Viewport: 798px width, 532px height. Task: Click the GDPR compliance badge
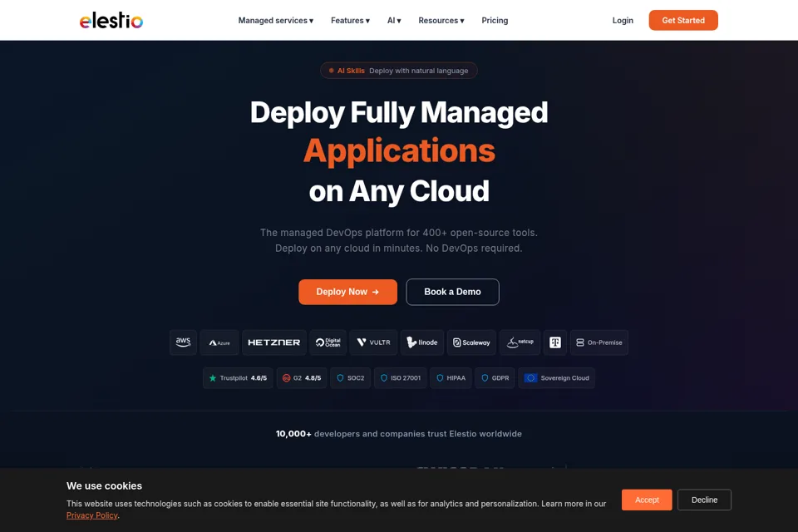click(495, 378)
